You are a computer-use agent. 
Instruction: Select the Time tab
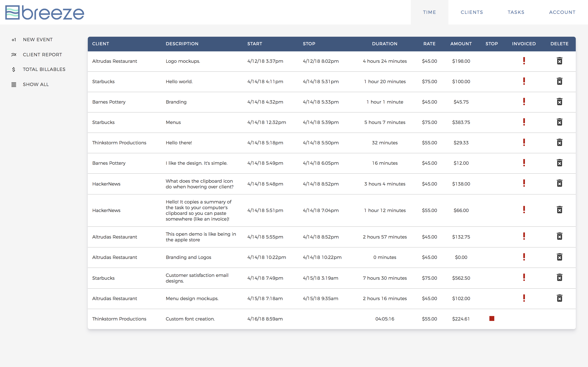429,12
